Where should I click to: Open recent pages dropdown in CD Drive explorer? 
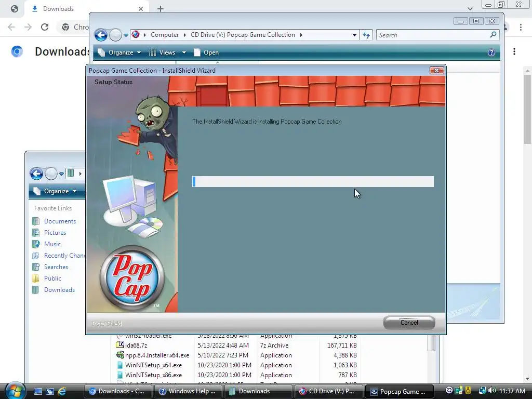coord(126,35)
